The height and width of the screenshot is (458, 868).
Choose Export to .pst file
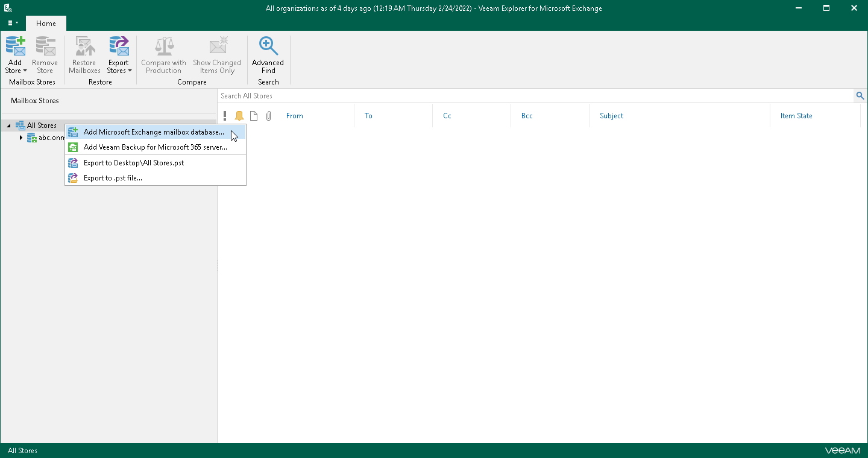tap(156, 178)
